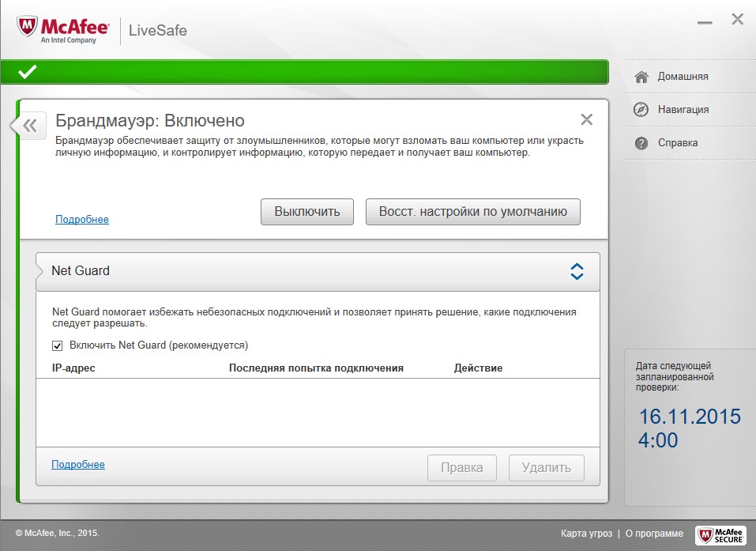Click Восст. настройки по умолчанию button
This screenshot has width=756, height=551.
point(473,212)
